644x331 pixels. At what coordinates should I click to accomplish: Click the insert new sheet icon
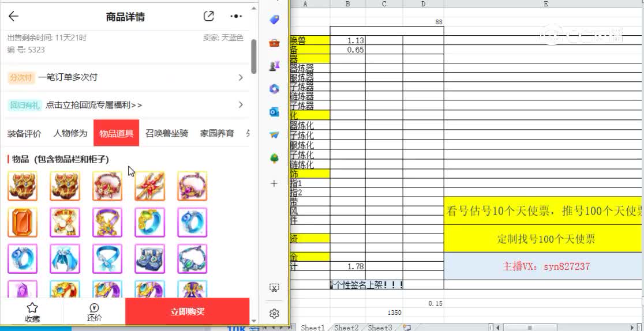pyautogui.click(x=407, y=328)
